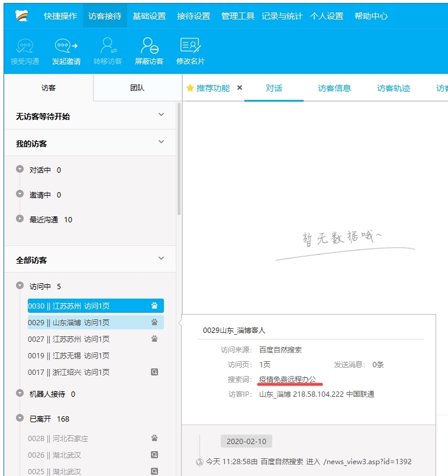Screen dimensions: 448x476
Task: Click the visitor list vertical scrollbar
Action: [x=179, y=160]
